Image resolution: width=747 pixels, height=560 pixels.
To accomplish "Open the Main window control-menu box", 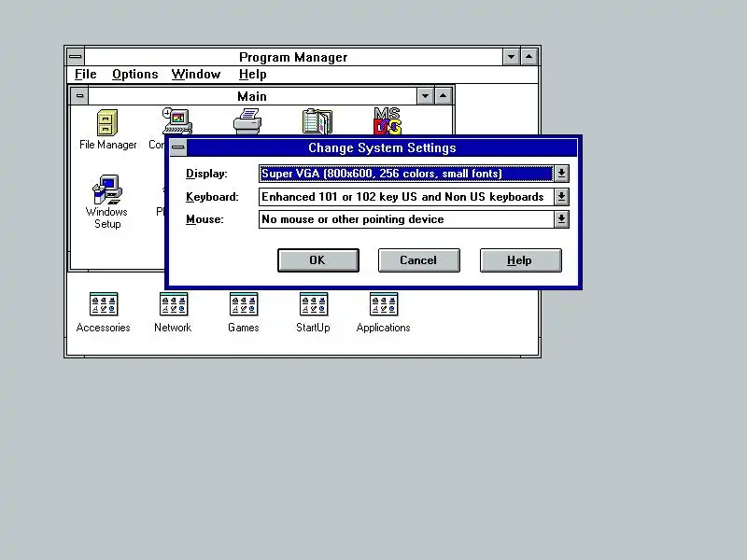I will click(x=79, y=96).
